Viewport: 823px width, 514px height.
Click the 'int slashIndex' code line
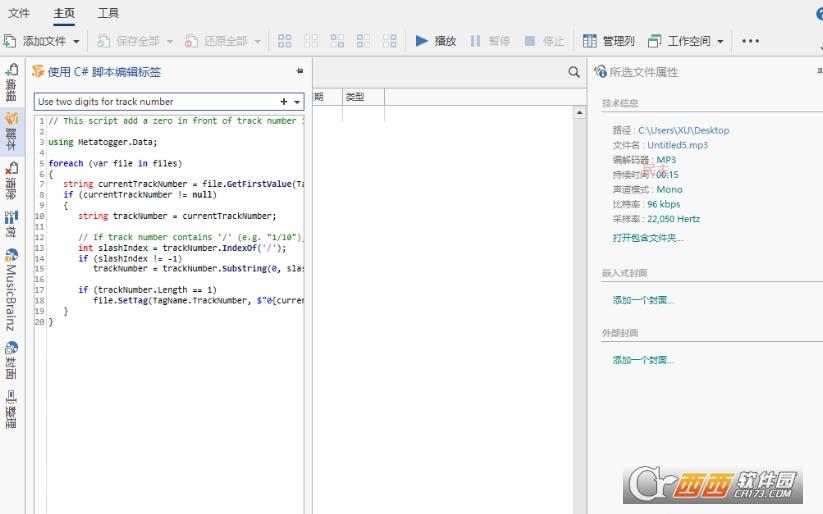coord(182,248)
